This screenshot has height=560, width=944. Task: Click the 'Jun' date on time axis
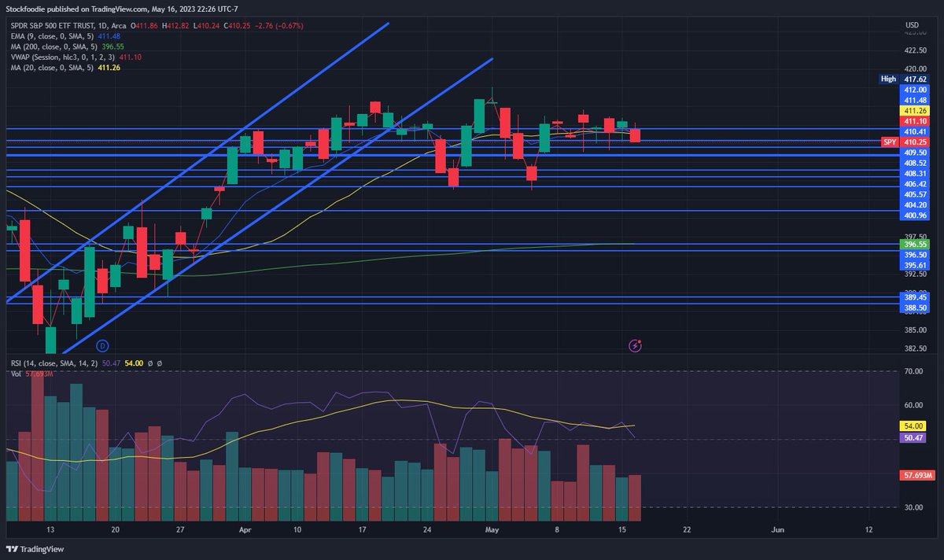pos(777,530)
